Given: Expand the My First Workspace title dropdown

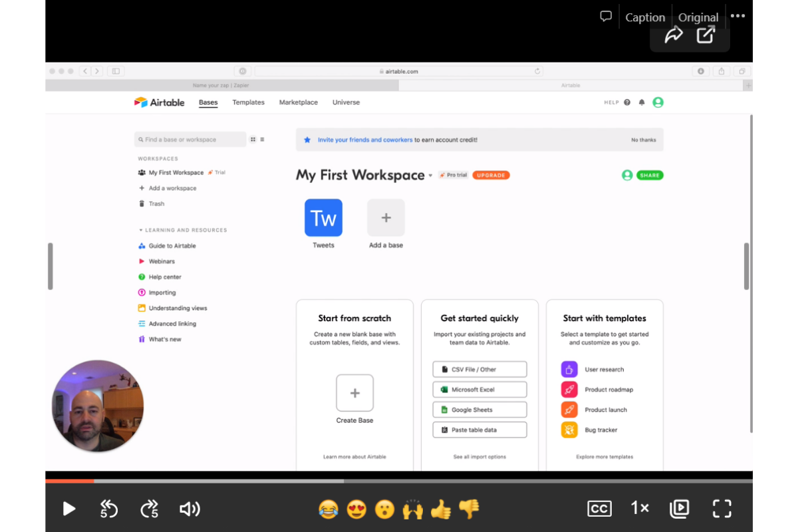Looking at the screenshot, I should [x=430, y=176].
